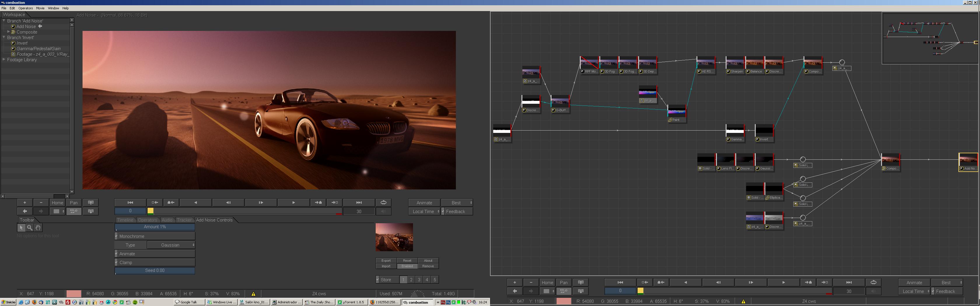Play forward below the image viewer
The height and width of the screenshot is (306, 980).
293,203
